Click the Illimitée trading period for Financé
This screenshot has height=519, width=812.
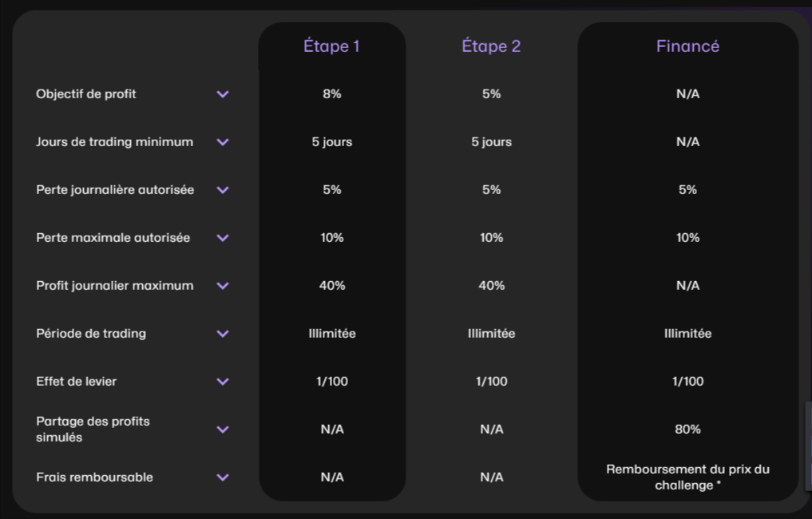click(687, 333)
